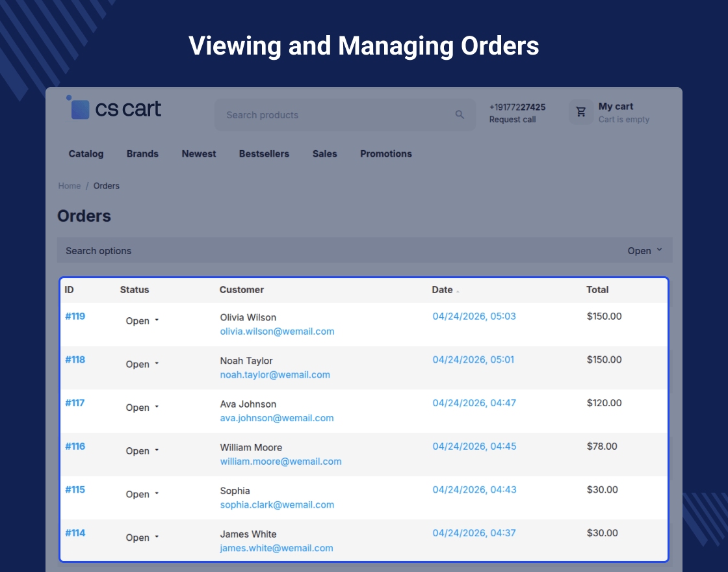Click email william.moore@wemail.com
This screenshot has height=572, width=728.
tap(281, 461)
